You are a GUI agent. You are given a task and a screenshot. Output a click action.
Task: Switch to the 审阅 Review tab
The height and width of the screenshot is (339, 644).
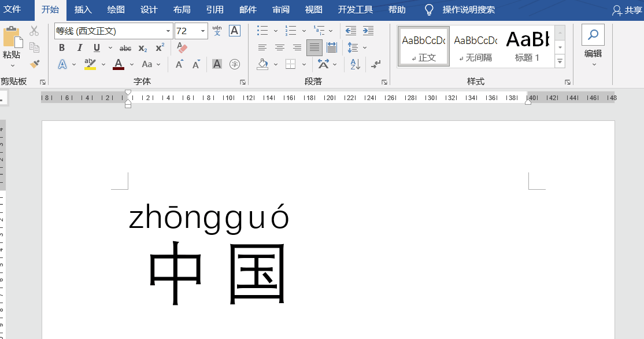(281, 9)
